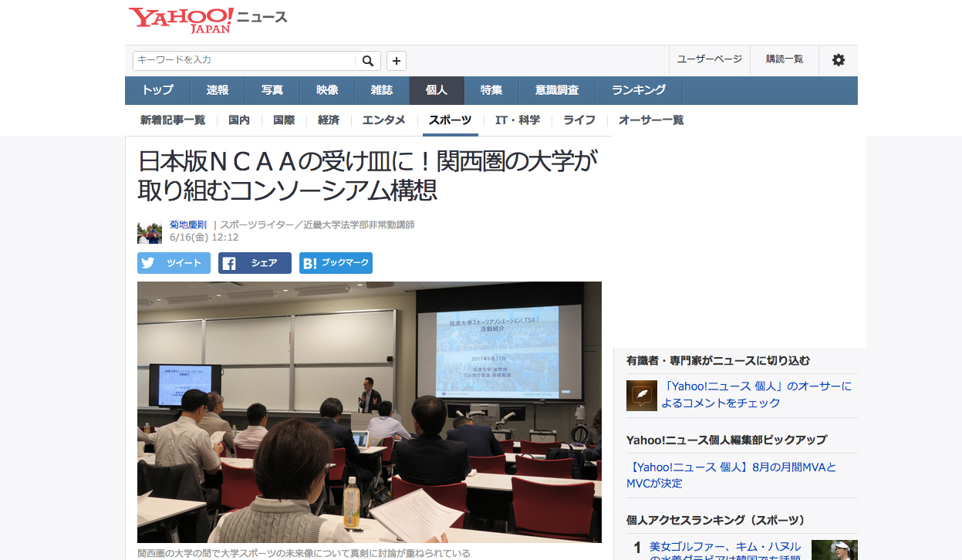The height and width of the screenshot is (560, 962).
Task: Click the golfer thumbnail in ranking
Action: click(x=834, y=550)
